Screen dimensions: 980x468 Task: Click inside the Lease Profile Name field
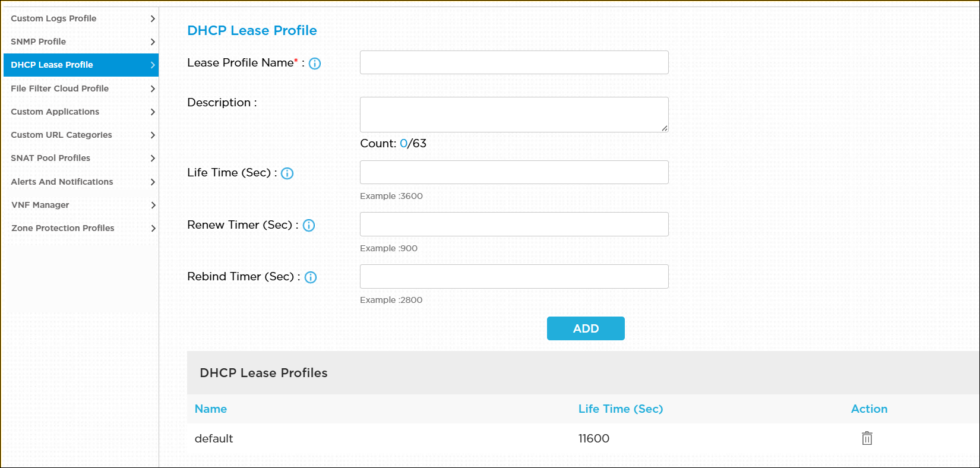[x=514, y=62]
